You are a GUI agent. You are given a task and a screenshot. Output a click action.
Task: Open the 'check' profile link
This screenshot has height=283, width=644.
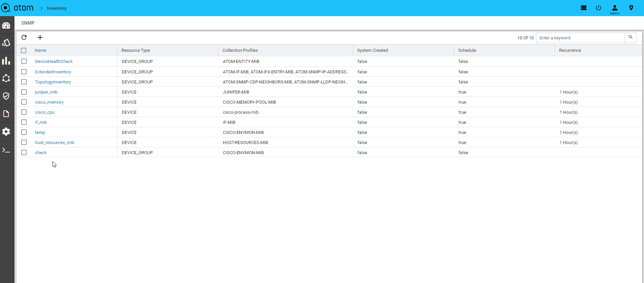(41, 153)
